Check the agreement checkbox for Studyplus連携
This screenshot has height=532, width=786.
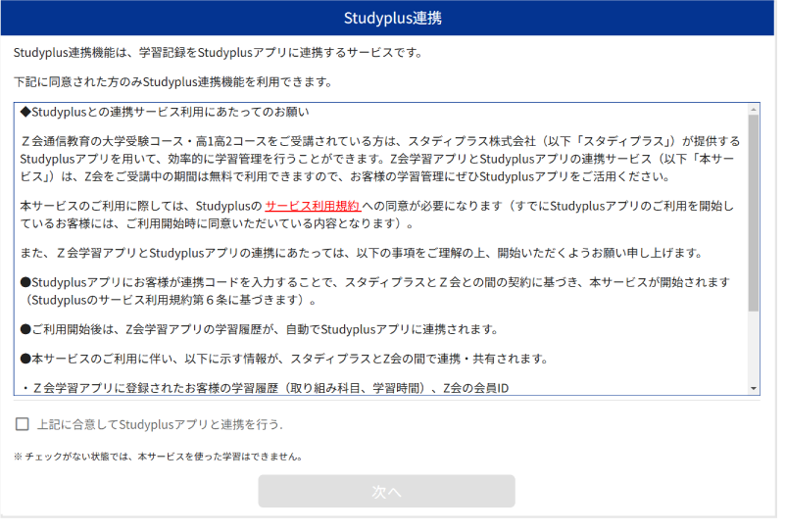tap(22, 424)
